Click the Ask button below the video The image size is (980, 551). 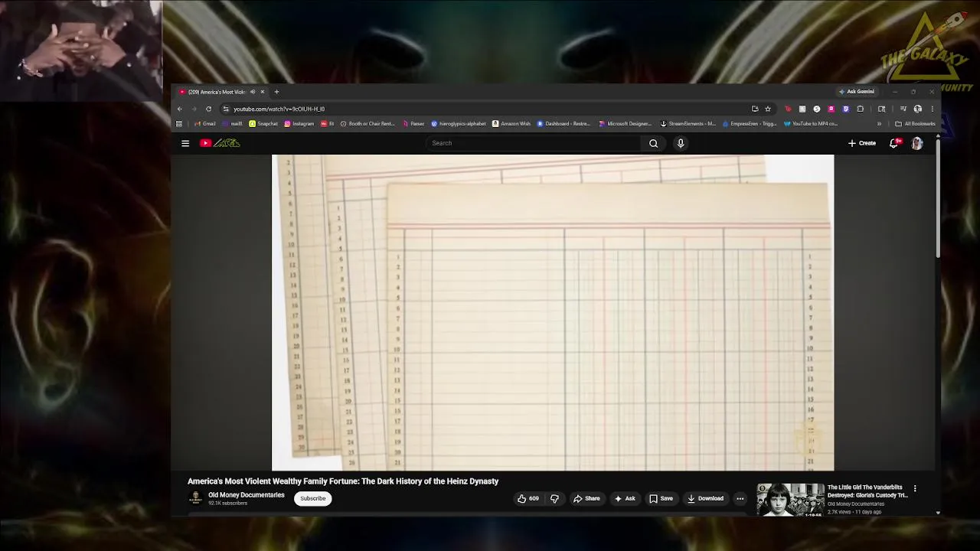click(x=625, y=499)
